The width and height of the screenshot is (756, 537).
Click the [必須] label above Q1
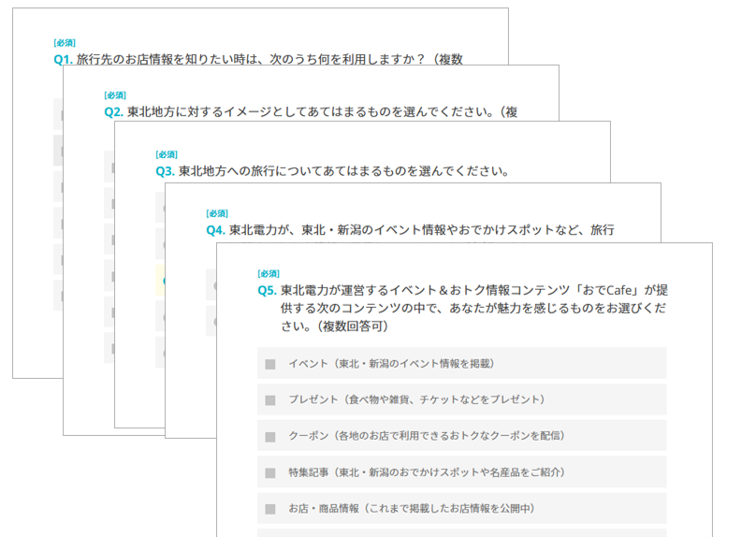65,43
